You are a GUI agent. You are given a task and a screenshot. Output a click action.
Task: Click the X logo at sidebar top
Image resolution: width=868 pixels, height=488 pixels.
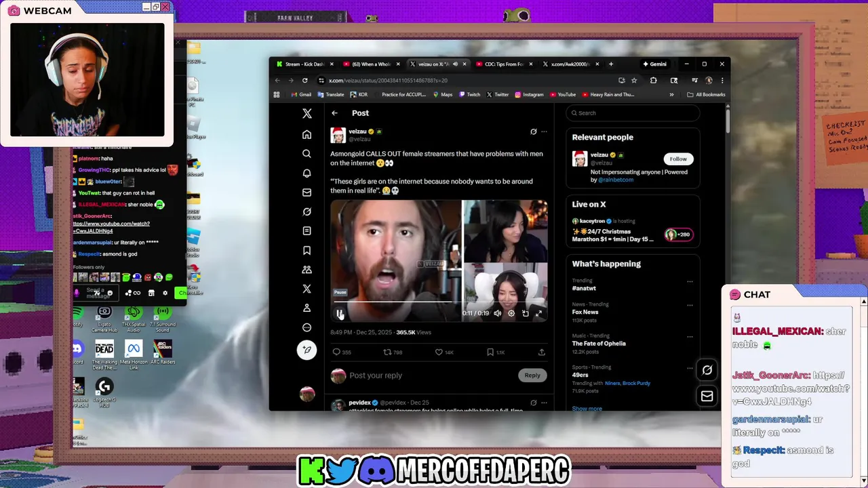(x=307, y=114)
